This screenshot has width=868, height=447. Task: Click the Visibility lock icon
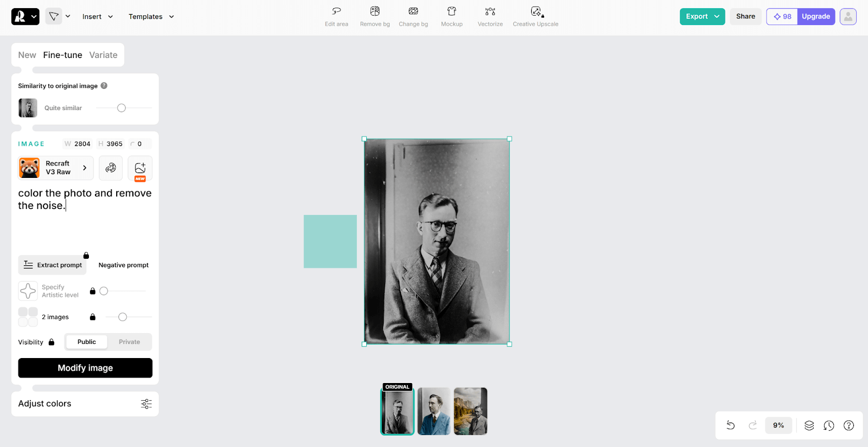coord(52,342)
